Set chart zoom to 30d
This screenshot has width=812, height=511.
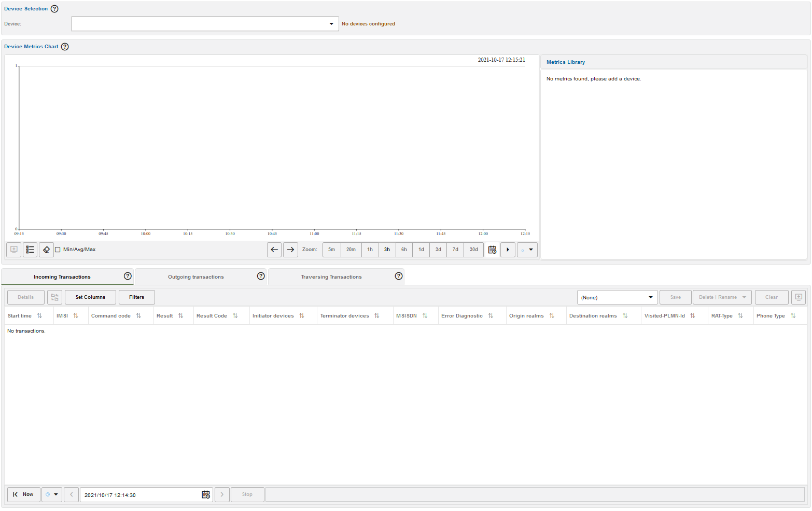pyautogui.click(x=474, y=250)
